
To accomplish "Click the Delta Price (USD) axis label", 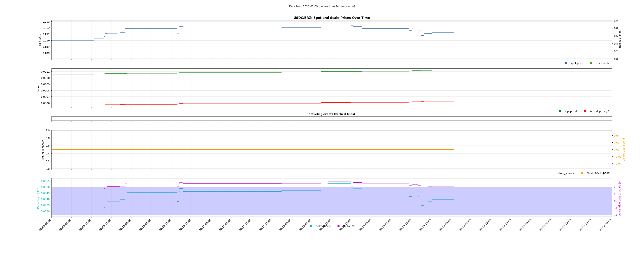I will pos(38,198).
